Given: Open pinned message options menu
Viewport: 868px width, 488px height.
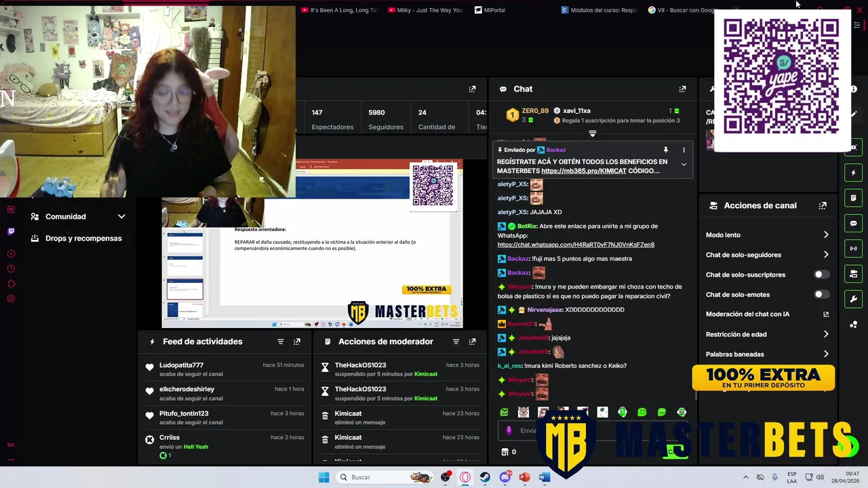Looking at the screenshot, I should point(684,150).
